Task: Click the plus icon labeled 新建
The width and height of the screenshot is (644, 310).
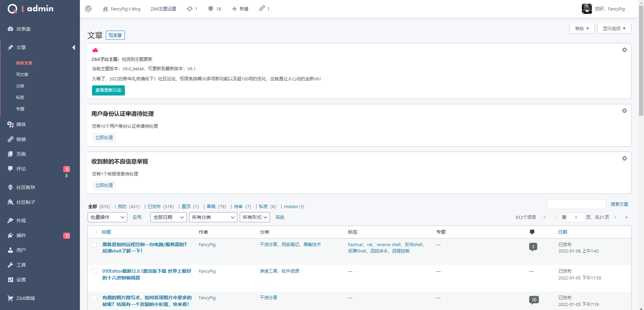Action: pos(234,9)
